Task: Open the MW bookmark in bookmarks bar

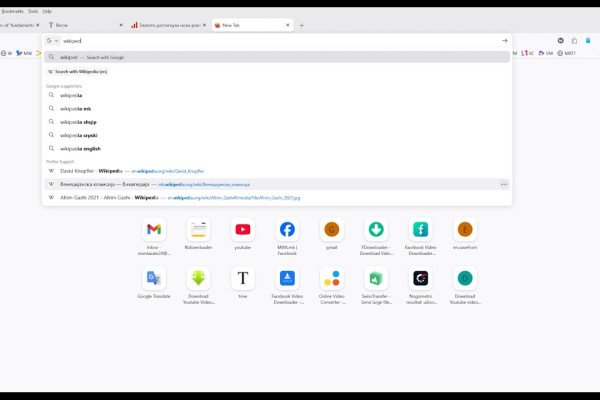Action: point(24,53)
